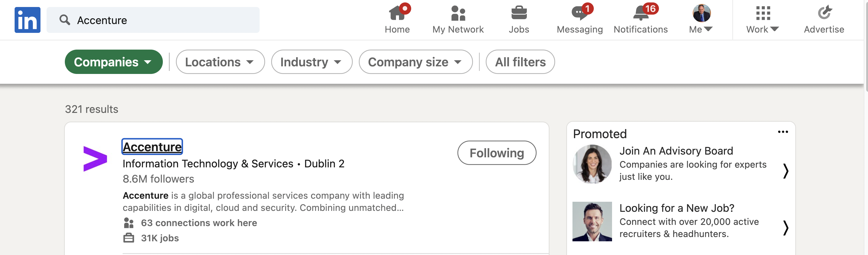
Task: Expand the Company size filter dropdown
Action: pos(415,62)
